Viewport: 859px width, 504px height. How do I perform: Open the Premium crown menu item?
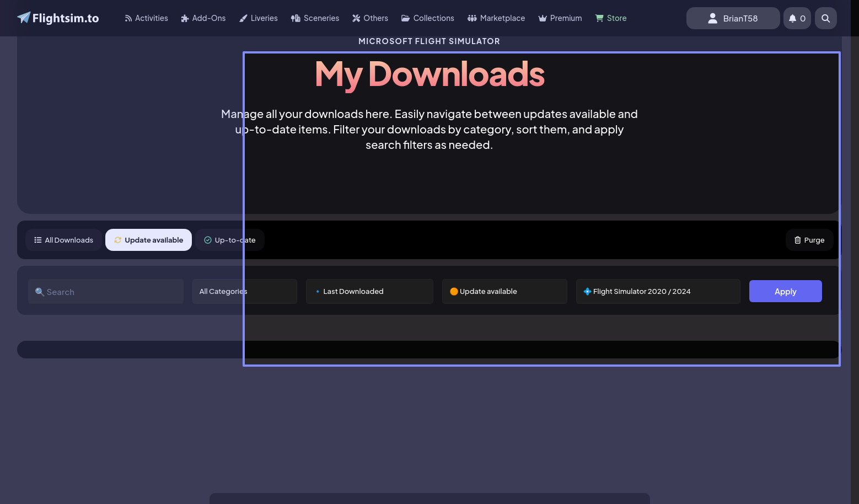[560, 18]
